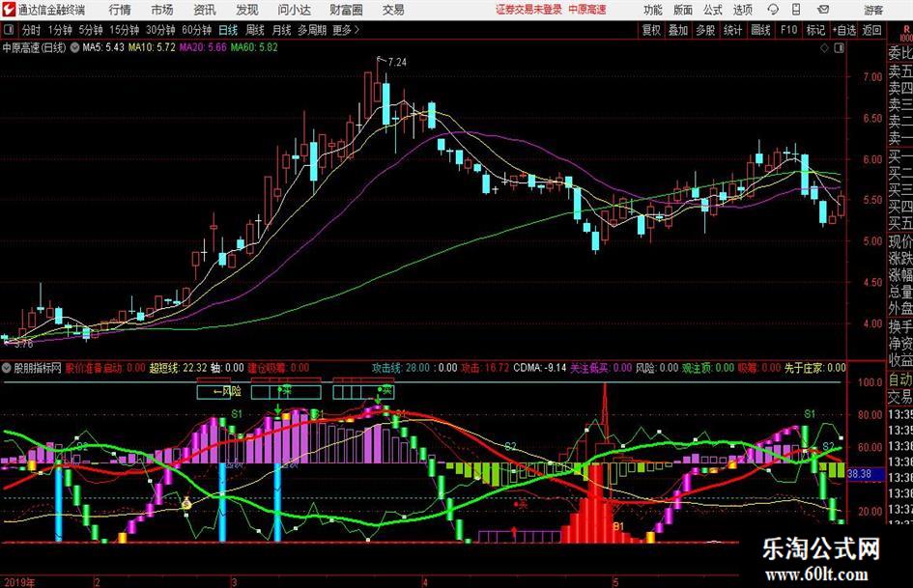This screenshot has height=588, width=913.
Task: Click the 2019年 date axis label
Action: coord(19,582)
